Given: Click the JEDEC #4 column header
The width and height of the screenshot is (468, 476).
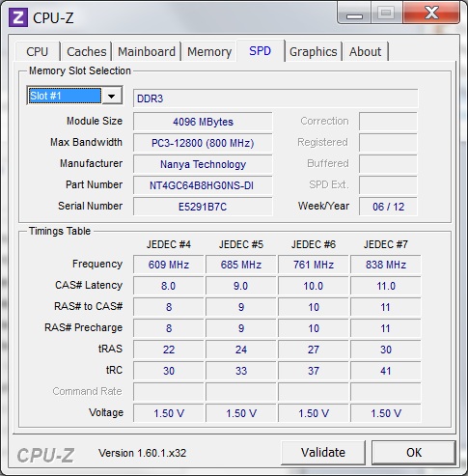Looking at the screenshot, I should point(169,244).
